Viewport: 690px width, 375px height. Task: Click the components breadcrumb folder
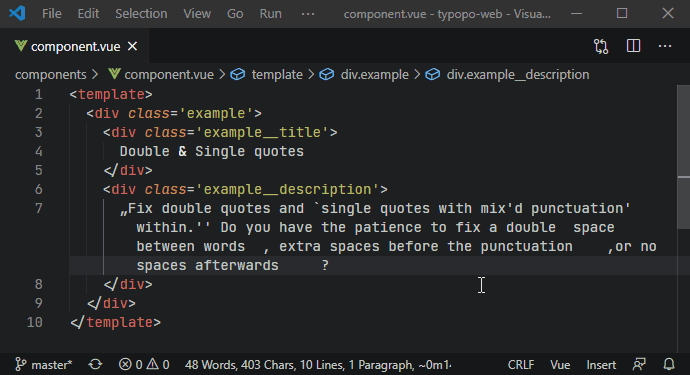(x=51, y=74)
